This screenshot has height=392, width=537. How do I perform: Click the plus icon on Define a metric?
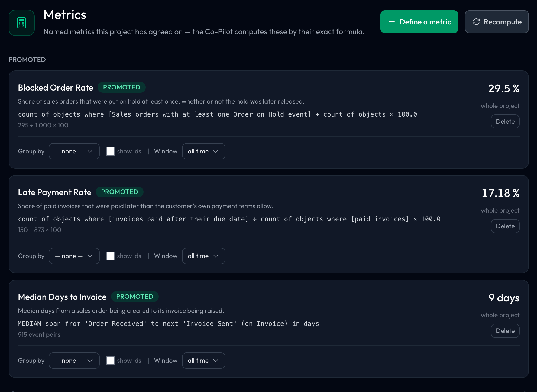coord(392,22)
